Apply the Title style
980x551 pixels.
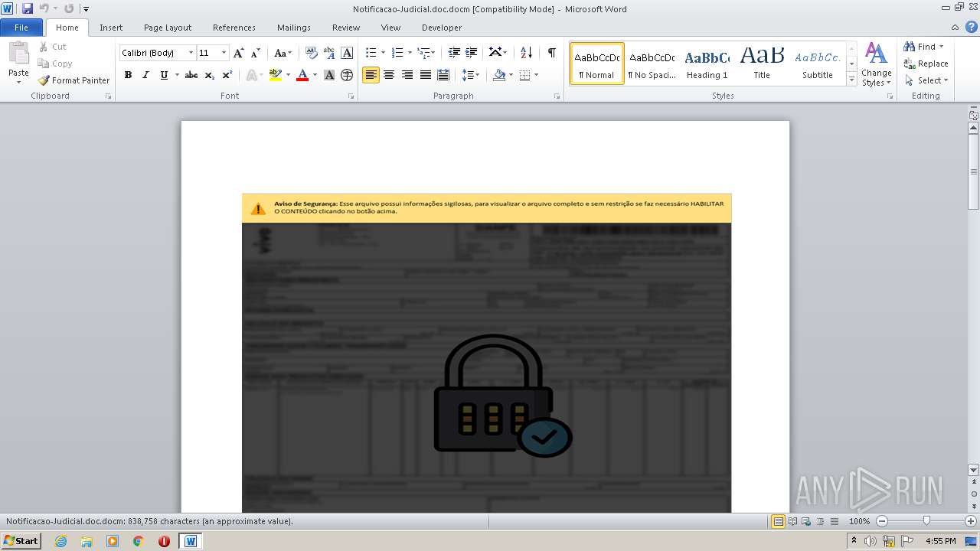tap(762, 64)
